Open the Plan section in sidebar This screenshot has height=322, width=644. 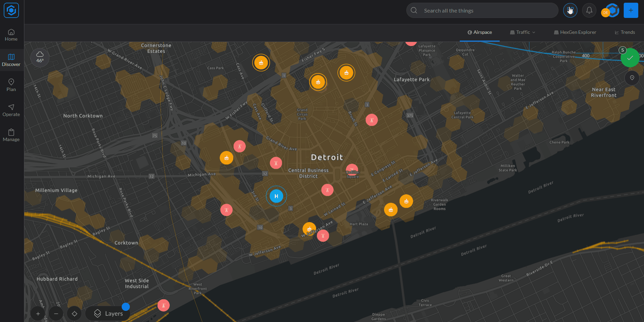coord(11,85)
